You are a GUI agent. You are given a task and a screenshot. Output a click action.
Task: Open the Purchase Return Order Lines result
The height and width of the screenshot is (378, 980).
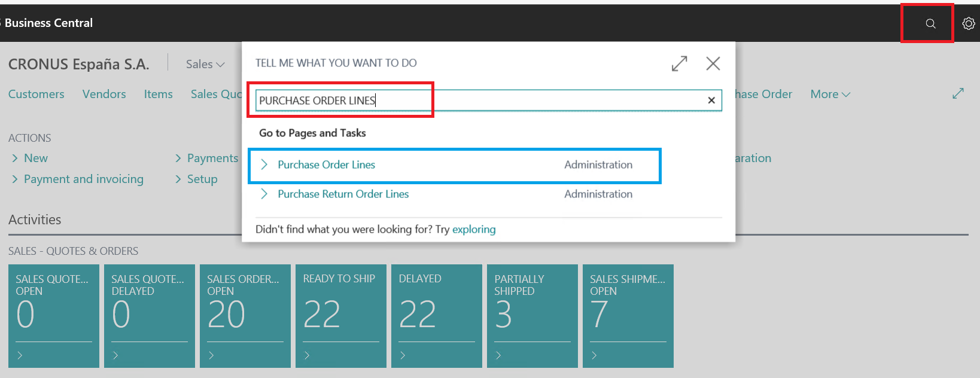pos(343,194)
